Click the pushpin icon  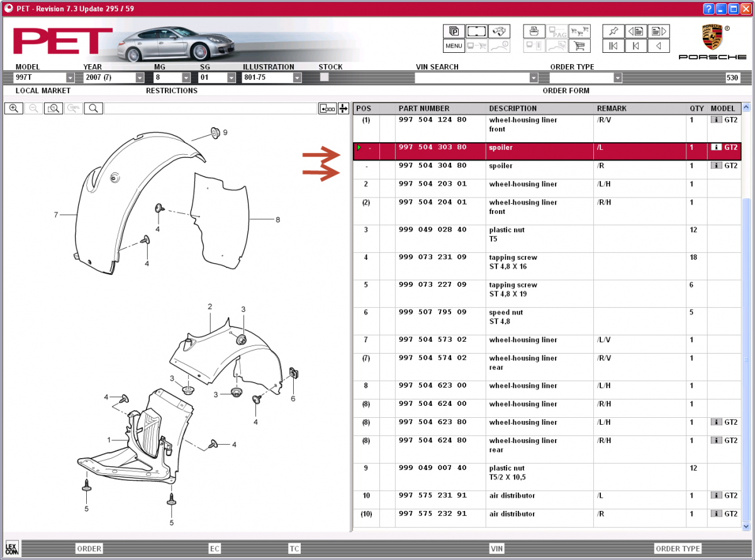[x=613, y=31]
